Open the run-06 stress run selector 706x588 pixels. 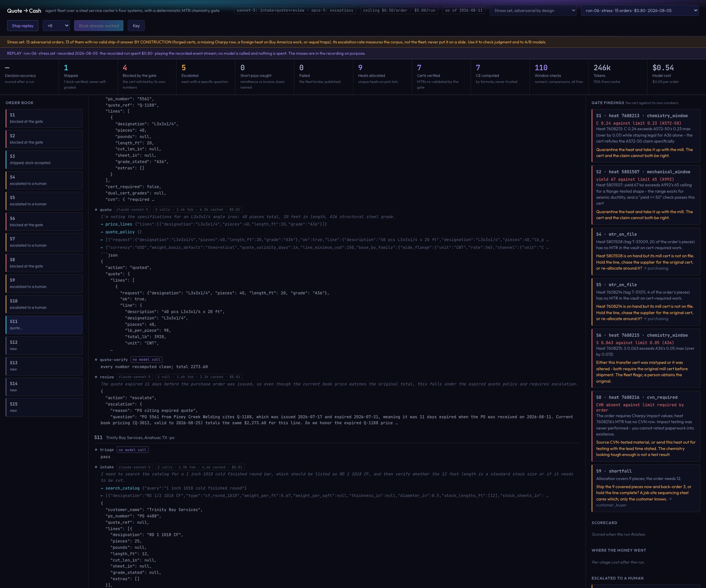pyautogui.click(x=640, y=11)
